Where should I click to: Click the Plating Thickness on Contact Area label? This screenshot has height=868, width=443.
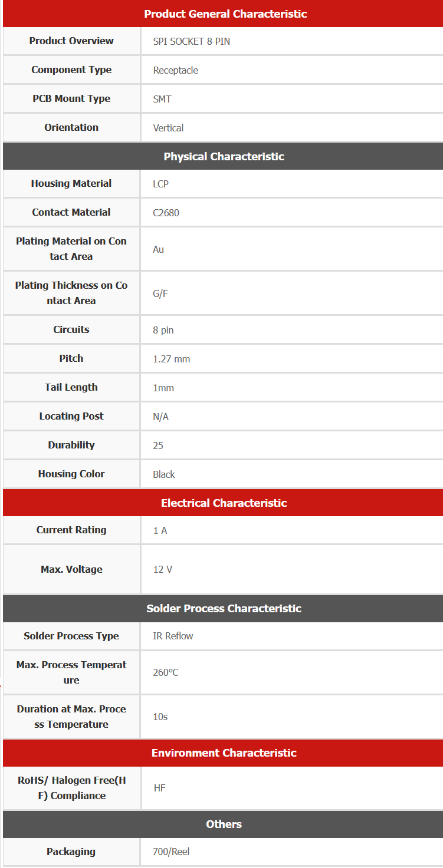pos(71,293)
